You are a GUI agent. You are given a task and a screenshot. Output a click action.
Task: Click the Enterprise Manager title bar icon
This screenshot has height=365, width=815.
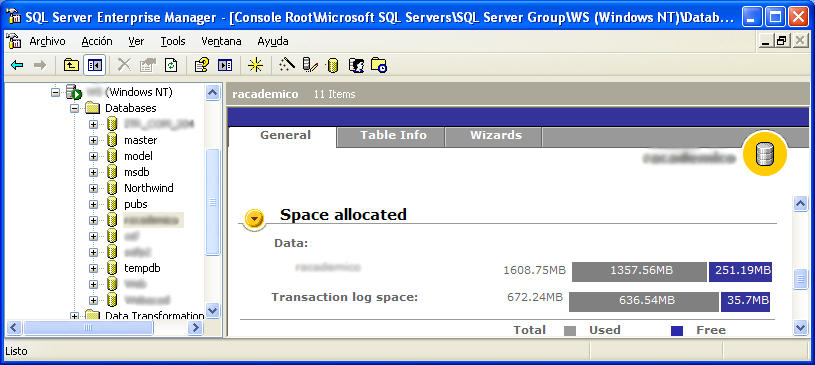[14, 17]
